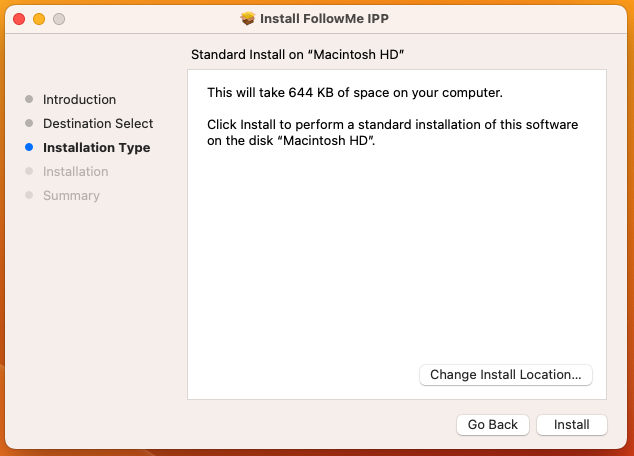Close the installer with red button
The image size is (634, 456).
pos(19,19)
